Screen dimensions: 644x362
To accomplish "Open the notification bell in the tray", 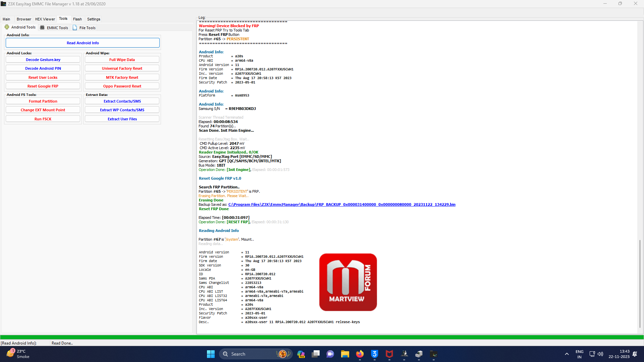I will click(x=635, y=354).
